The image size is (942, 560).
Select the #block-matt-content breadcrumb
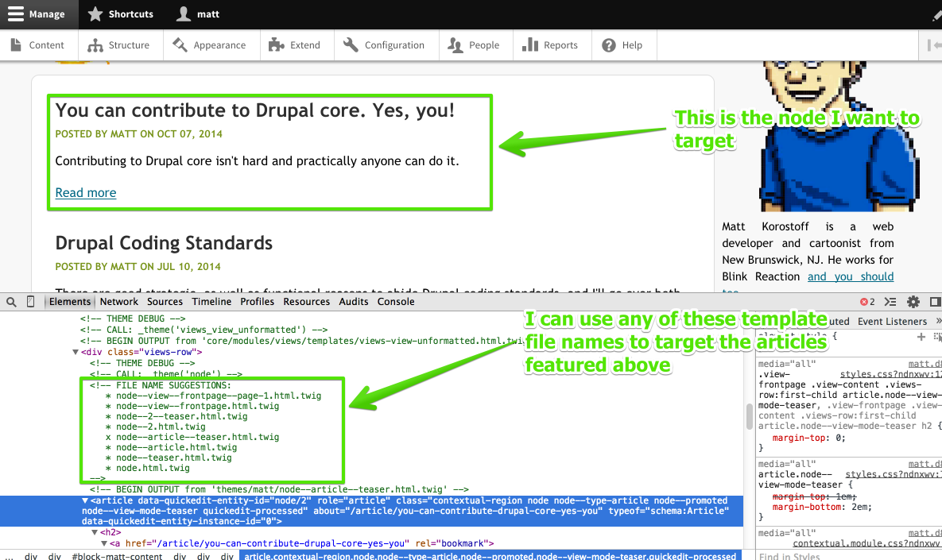(117, 556)
